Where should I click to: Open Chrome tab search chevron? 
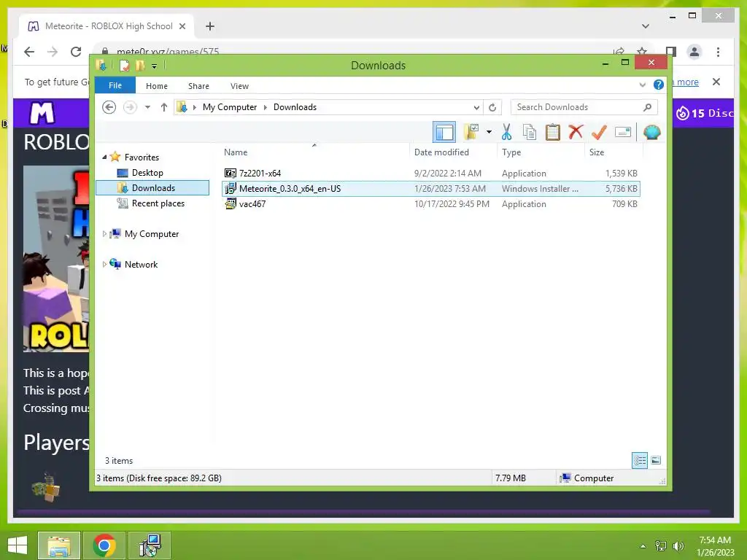pyautogui.click(x=646, y=26)
